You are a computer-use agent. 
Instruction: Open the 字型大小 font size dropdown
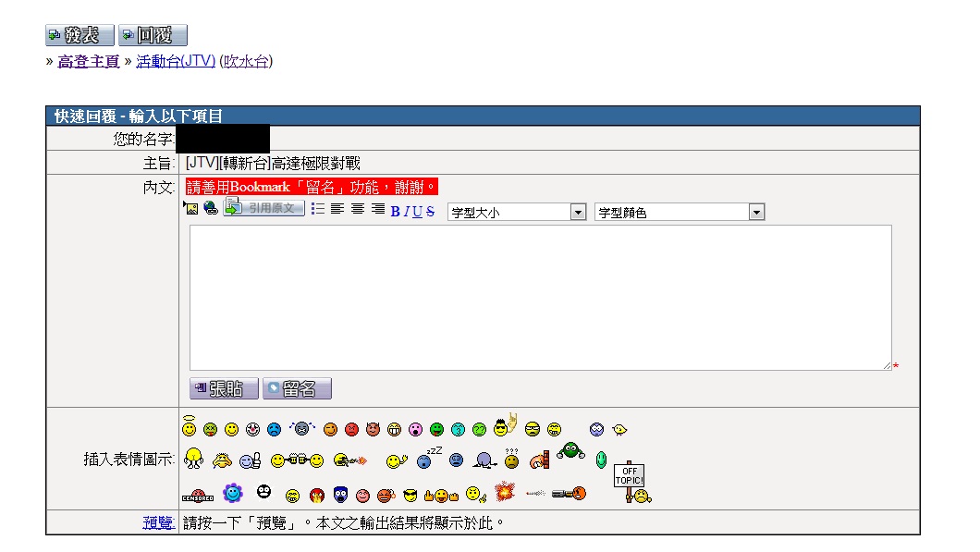tap(517, 213)
